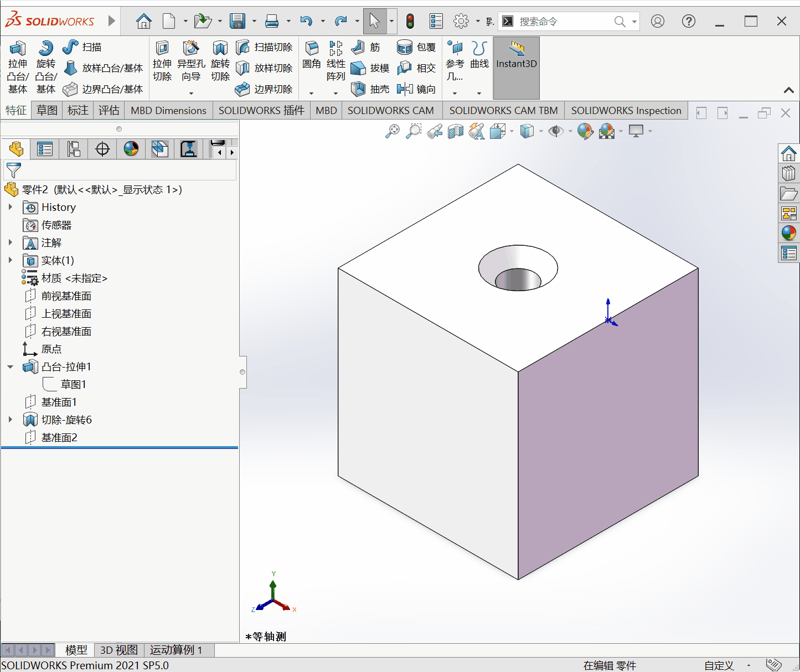This screenshot has width=800, height=672.
Task: Open the 运动算例 1 motion study tab
Action: coord(176,650)
